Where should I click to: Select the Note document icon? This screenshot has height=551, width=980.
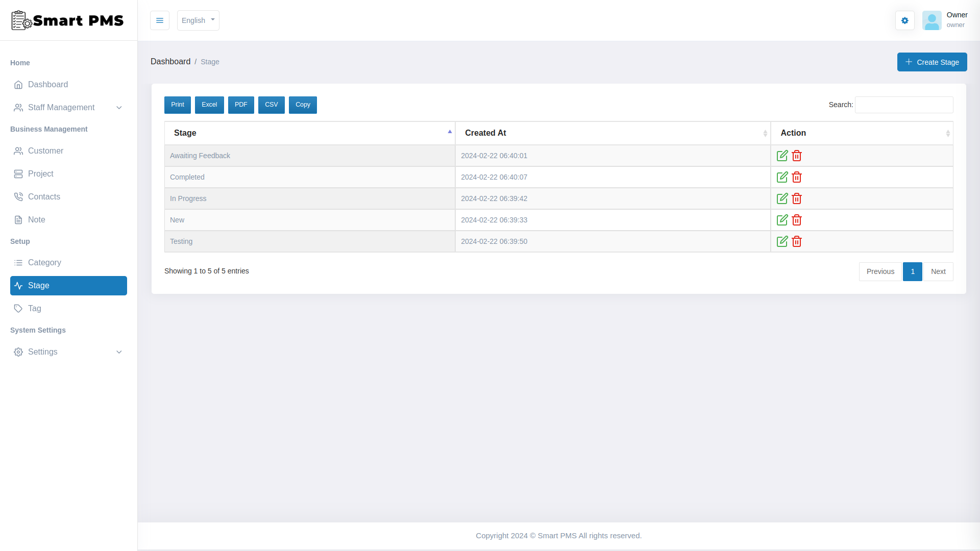tap(18, 219)
